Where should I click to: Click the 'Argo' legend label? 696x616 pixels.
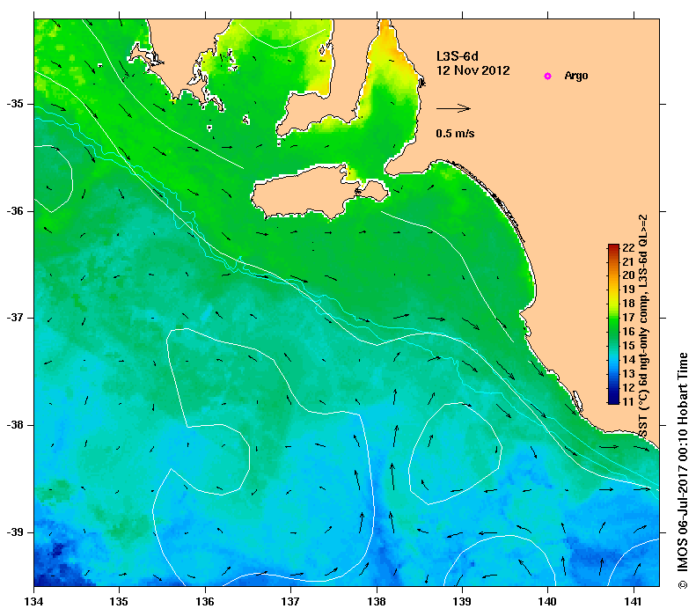click(x=576, y=76)
